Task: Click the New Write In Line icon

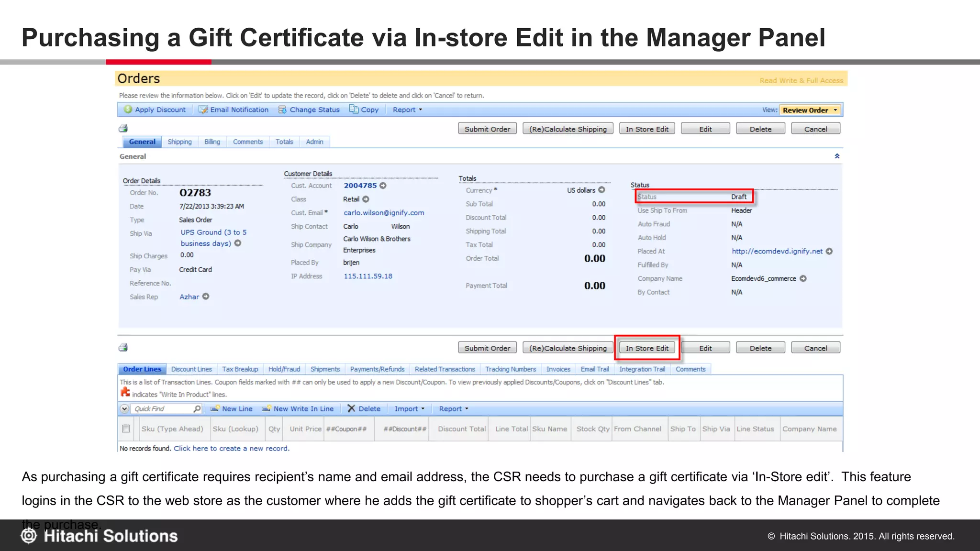Action: [x=267, y=408]
